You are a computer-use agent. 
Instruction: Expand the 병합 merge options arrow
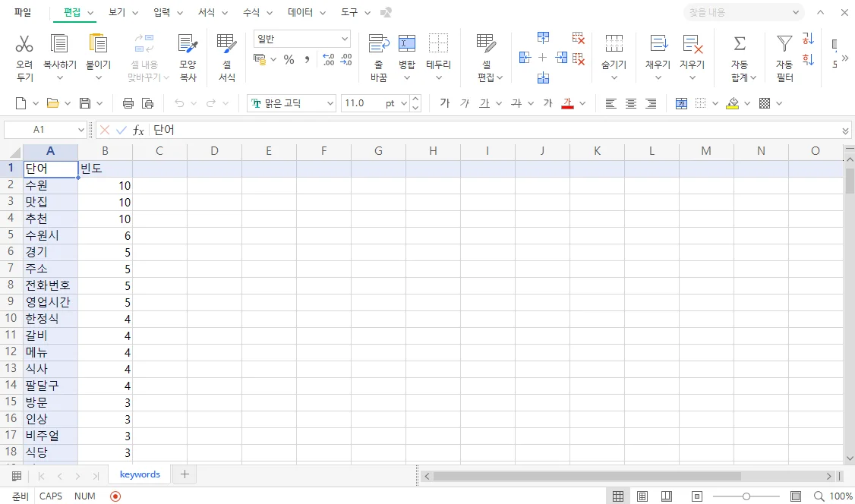click(407, 78)
